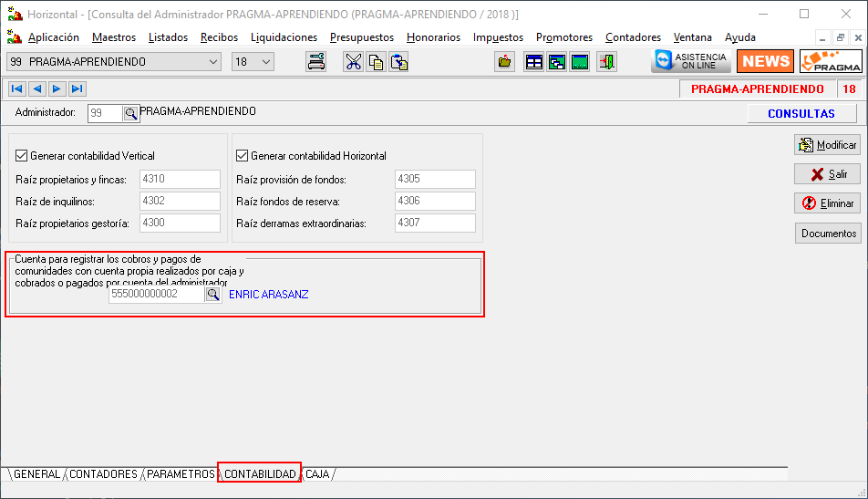Screen dimensions: 868x499
Task: Toggle Generar contabilidad Horizontal checkbox
Action: click(x=242, y=156)
